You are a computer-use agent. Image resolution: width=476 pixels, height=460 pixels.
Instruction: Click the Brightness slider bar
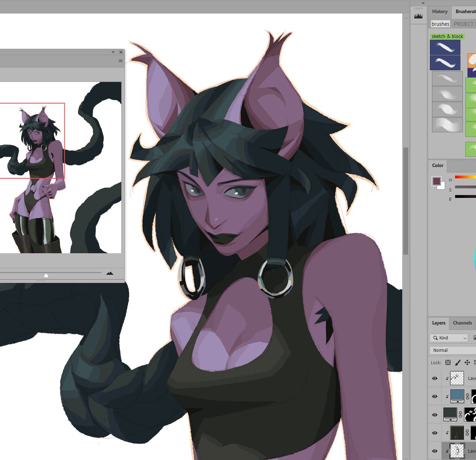465,196
